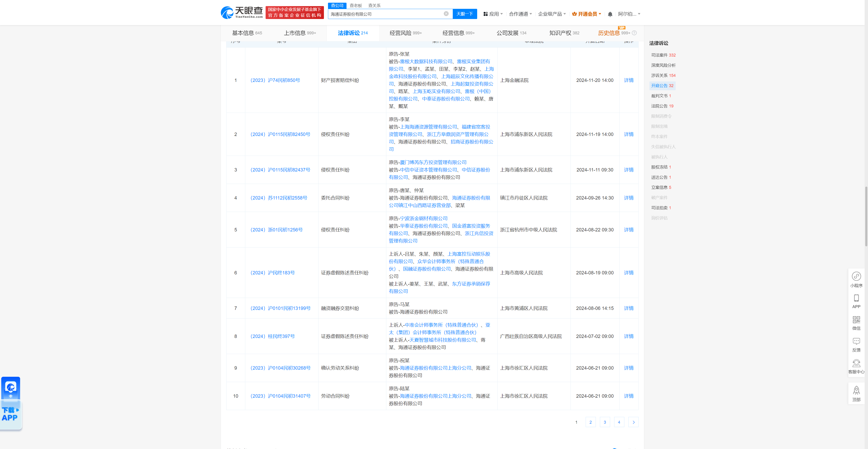This screenshot has height=449, width=868.
Task: Open the notification bell
Action: pos(610,14)
